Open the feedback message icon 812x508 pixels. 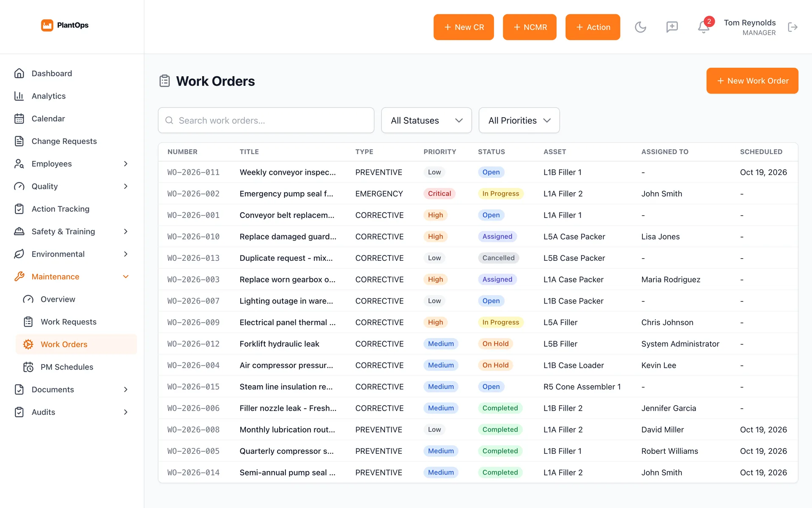click(x=672, y=27)
